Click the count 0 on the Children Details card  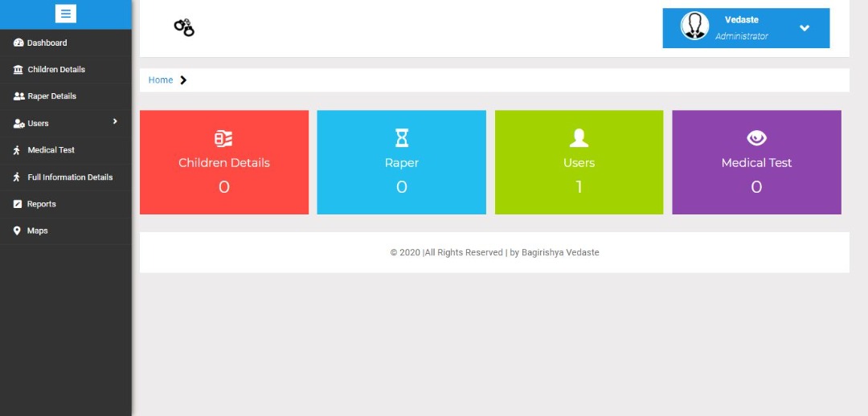(x=223, y=187)
